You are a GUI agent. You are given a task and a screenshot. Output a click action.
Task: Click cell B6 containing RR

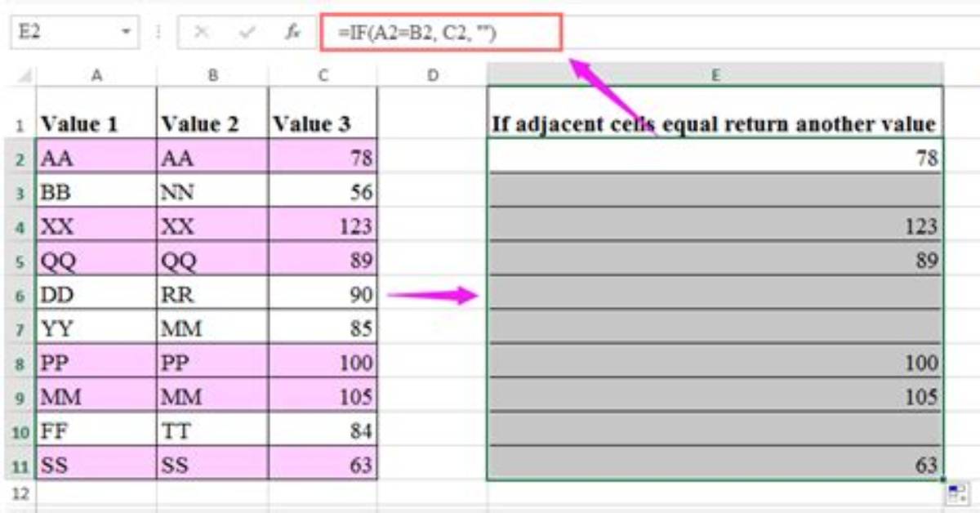212,293
